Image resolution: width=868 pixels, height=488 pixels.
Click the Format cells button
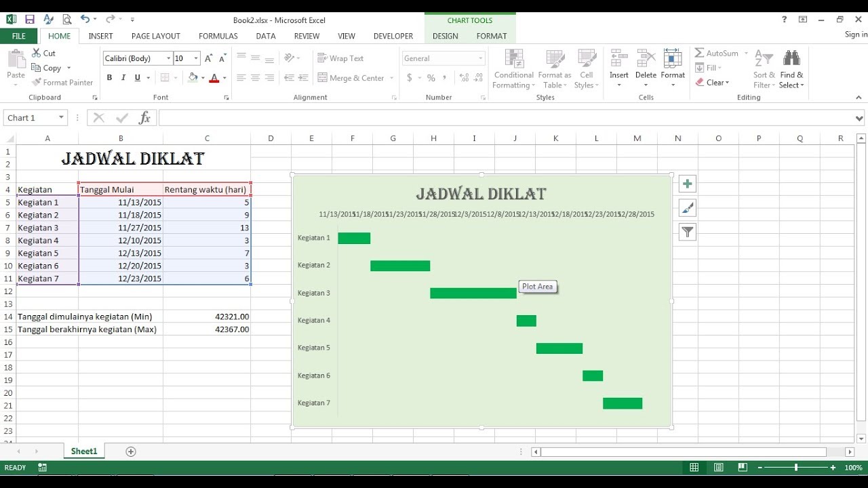pos(673,69)
